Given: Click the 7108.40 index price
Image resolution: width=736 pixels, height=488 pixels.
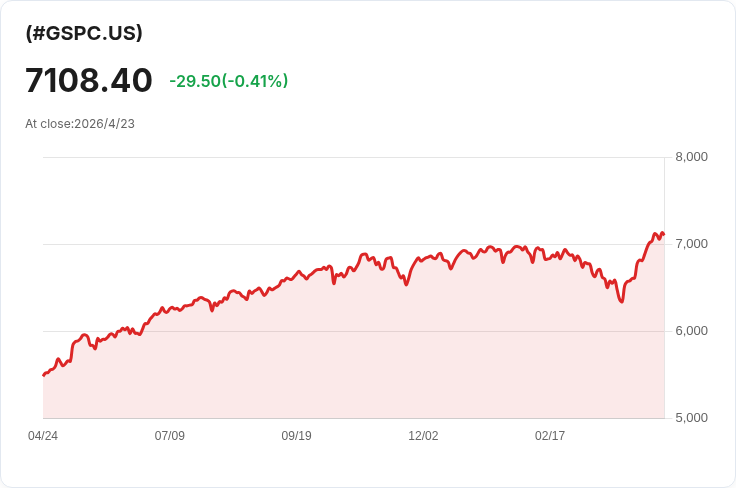Looking at the screenshot, I should pos(89,80).
